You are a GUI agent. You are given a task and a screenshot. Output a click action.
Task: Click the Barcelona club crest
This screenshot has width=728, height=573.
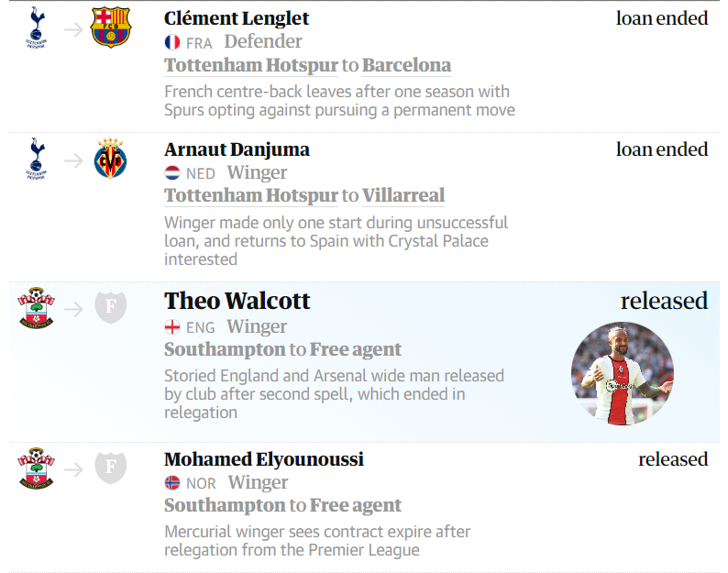111,27
